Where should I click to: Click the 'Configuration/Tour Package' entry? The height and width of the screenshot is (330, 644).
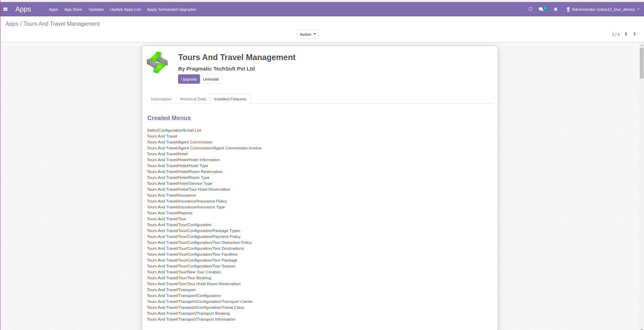pyautogui.click(x=192, y=260)
